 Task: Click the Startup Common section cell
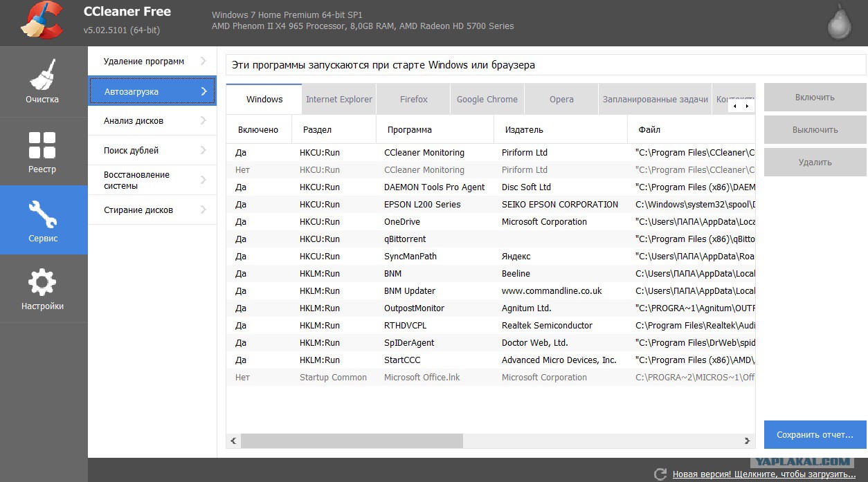click(333, 378)
